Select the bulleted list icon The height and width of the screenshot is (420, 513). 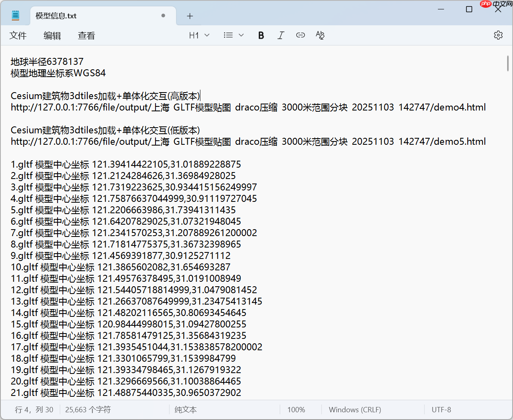[x=228, y=35]
